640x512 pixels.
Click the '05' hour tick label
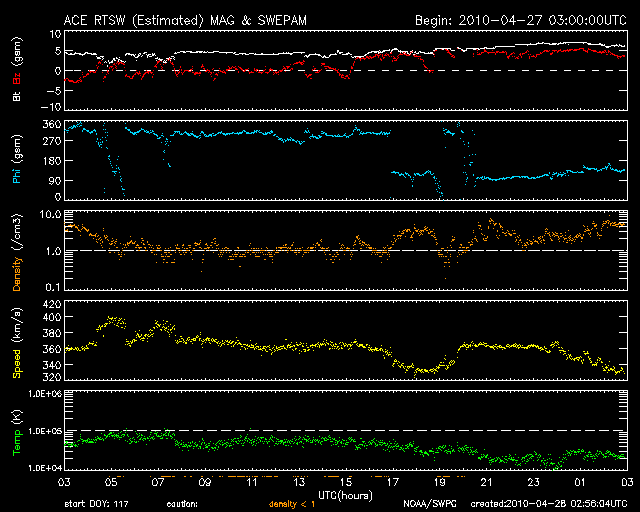coord(111,483)
